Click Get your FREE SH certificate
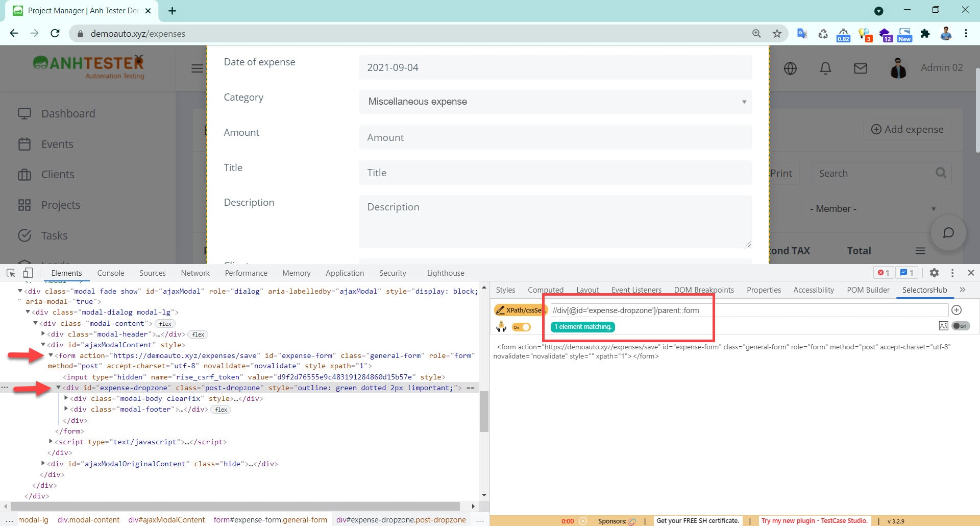This screenshot has height=526, width=980. pyautogui.click(x=697, y=520)
